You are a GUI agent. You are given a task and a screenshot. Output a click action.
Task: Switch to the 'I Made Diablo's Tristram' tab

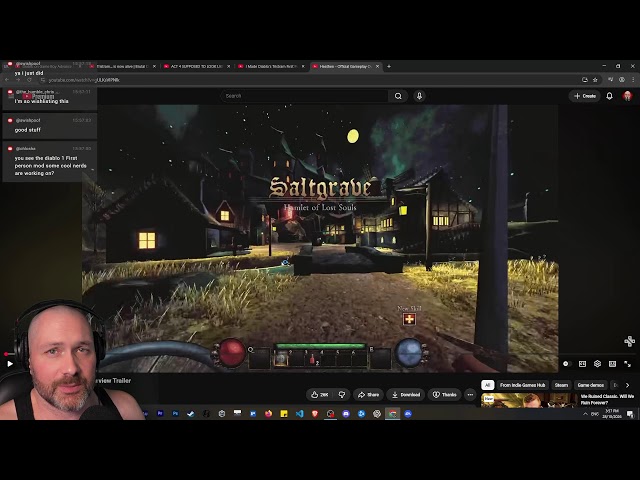coord(271,66)
